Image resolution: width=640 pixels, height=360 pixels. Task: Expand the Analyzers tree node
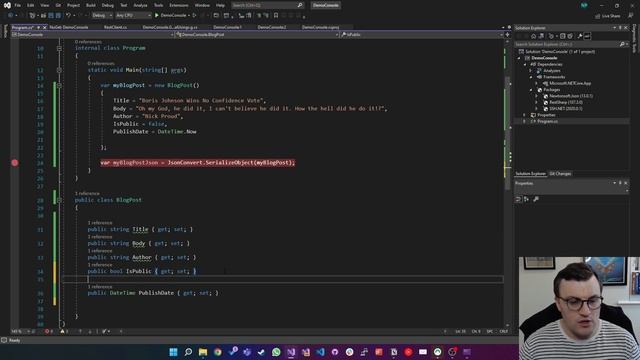pyautogui.click(x=531, y=71)
